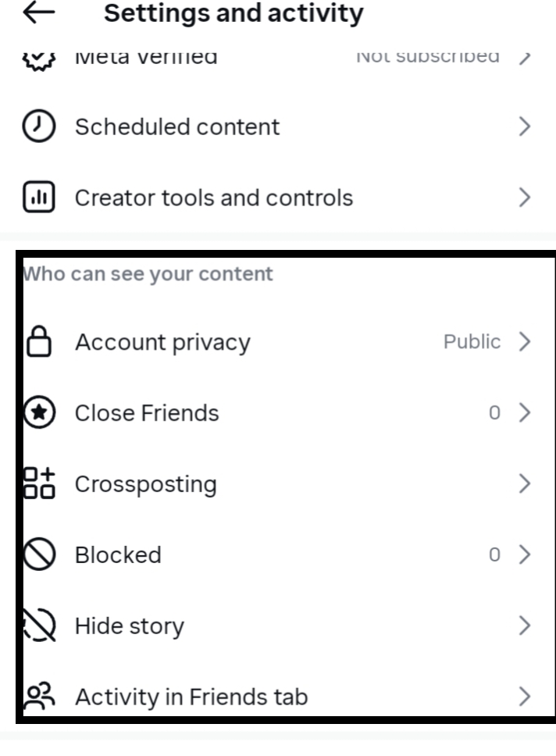Screen dimensions: 556x756
Task: Open Account privacy using its chevron
Action: click(525, 343)
